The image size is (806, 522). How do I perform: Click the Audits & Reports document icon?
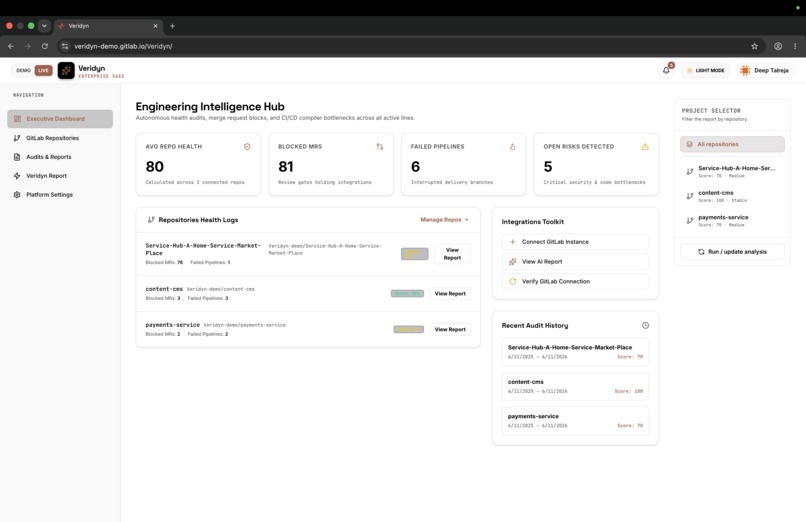17,157
